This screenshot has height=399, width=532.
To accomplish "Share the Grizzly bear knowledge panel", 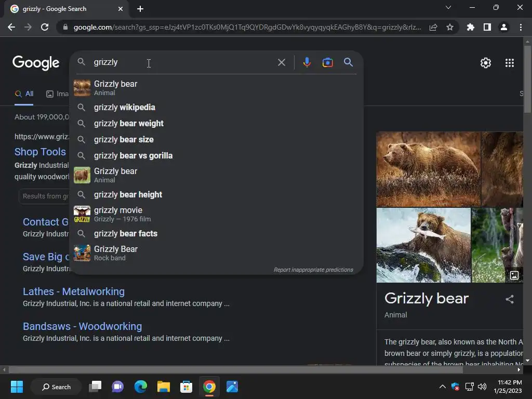I will (x=509, y=299).
